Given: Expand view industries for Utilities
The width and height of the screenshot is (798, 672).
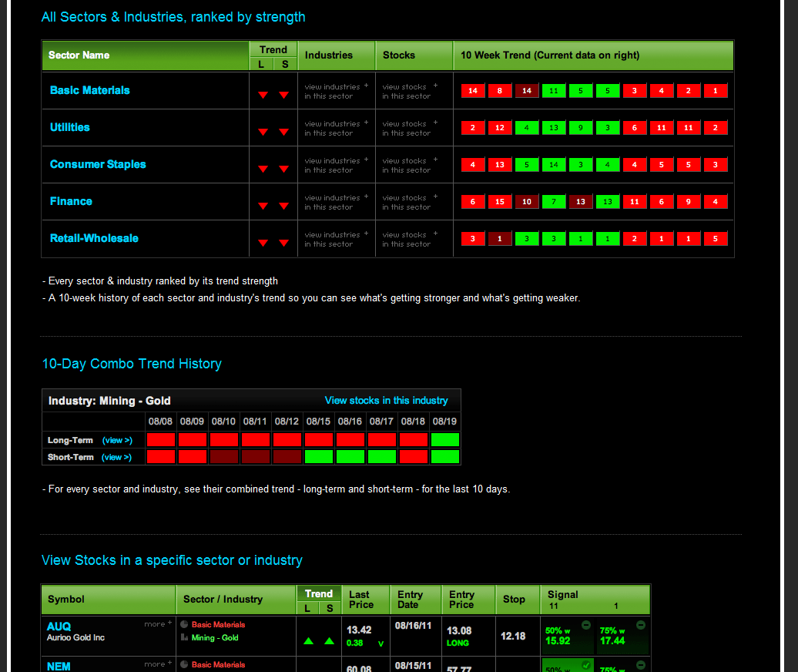Looking at the screenshot, I should [x=336, y=128].
